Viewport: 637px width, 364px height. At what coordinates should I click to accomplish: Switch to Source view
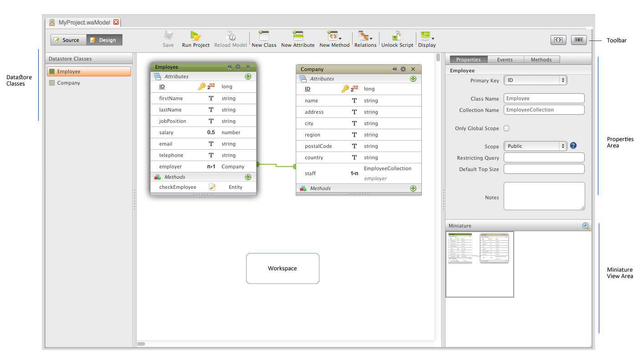pos(67,40)
